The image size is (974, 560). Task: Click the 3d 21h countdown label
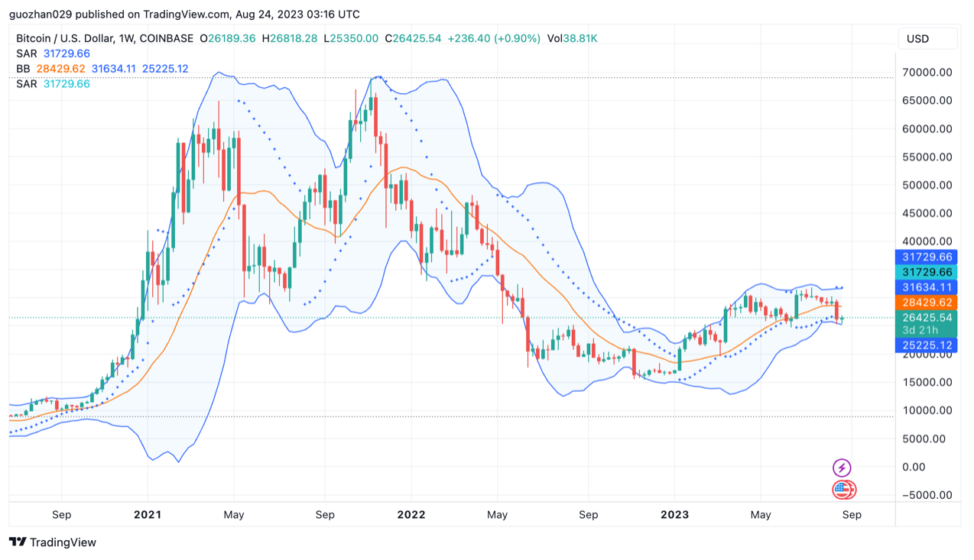tap(920, 331)
